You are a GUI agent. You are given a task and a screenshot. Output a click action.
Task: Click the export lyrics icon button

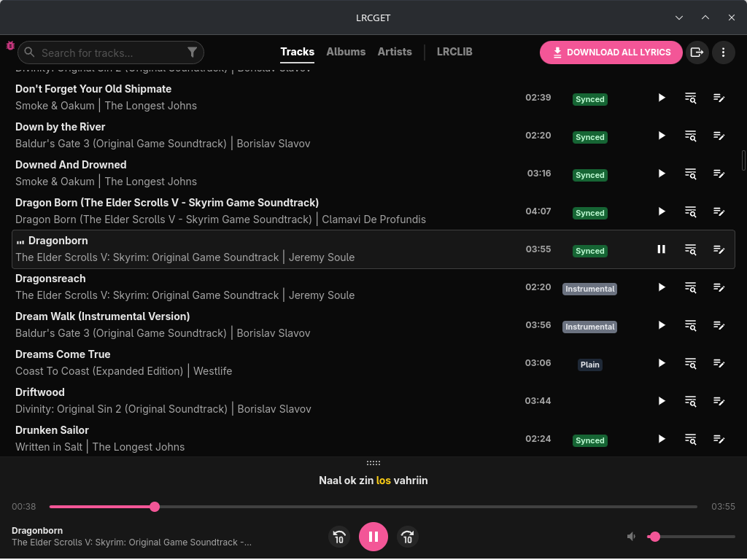tap(697, 52)
